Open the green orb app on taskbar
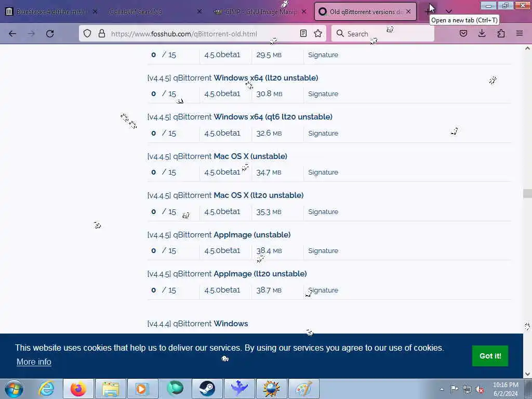 175,389
